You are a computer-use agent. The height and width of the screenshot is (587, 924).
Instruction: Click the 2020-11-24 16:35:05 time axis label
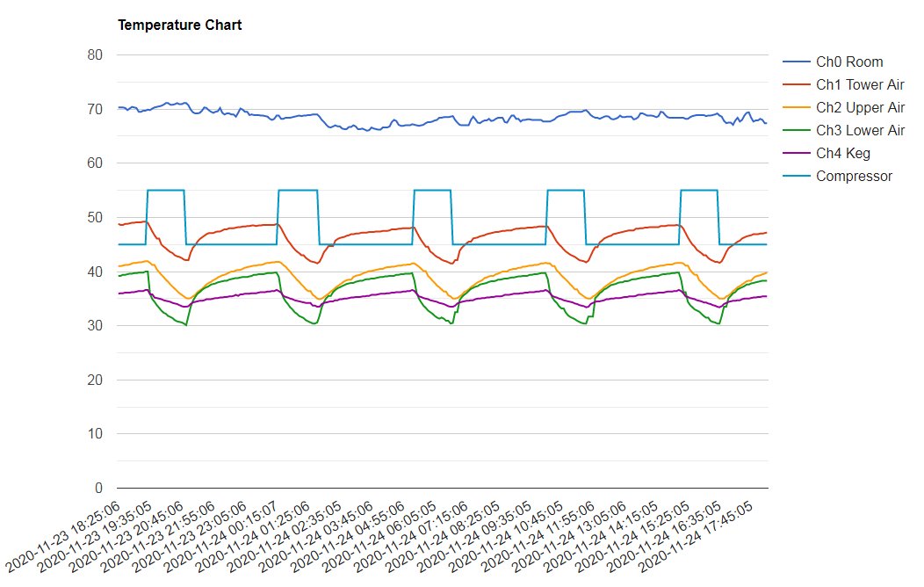coord(665,536)
